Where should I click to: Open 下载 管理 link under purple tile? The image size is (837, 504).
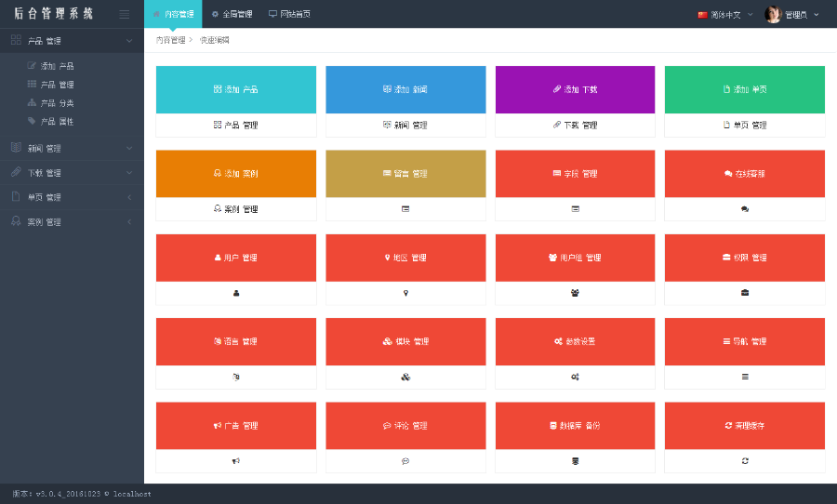575,125
